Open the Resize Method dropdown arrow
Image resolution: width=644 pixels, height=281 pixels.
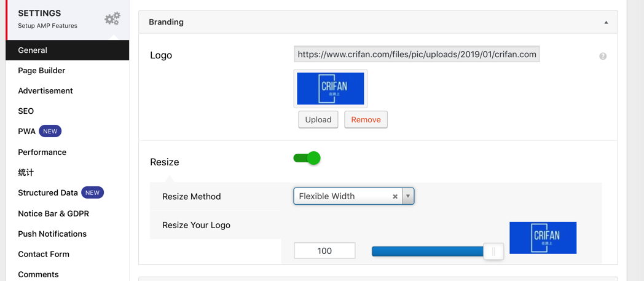click(x=408, y=196)
